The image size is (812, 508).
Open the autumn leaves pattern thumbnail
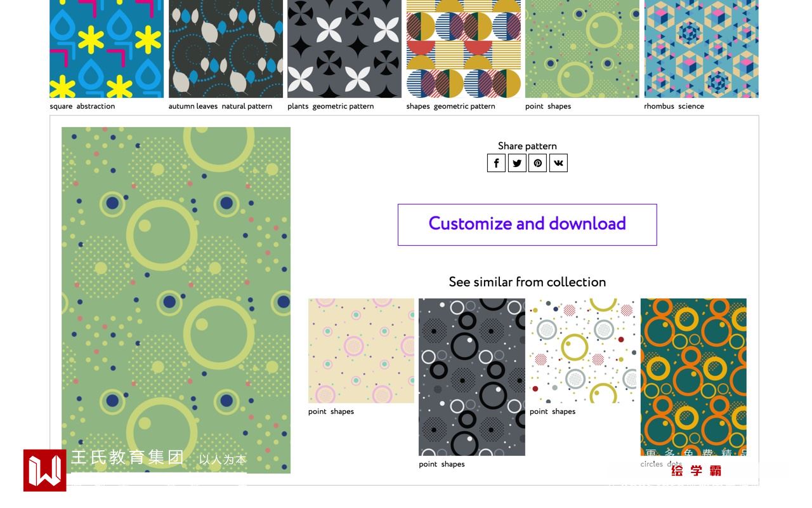[226, 49]
